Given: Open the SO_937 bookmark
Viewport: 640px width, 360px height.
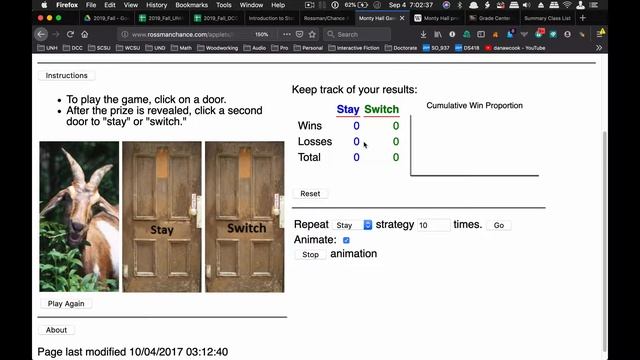Looking at the screenshot, I should click(x=436, y=48).
